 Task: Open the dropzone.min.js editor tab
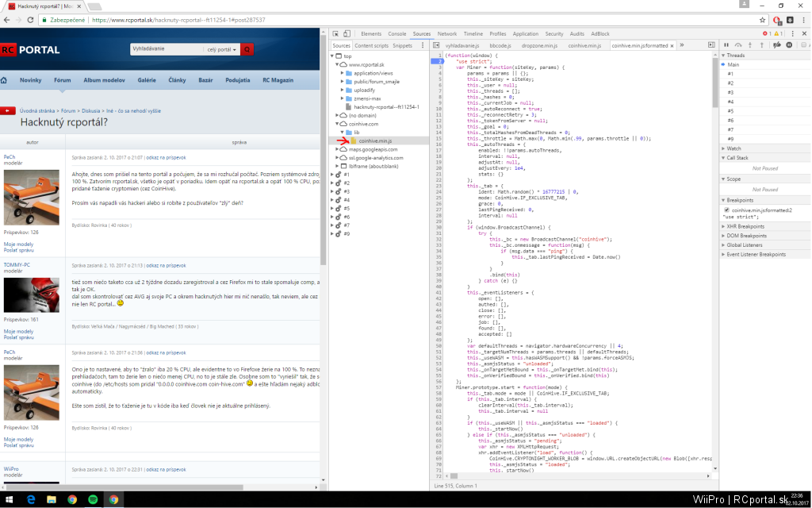pyautogui.click(x=539, y=45)
